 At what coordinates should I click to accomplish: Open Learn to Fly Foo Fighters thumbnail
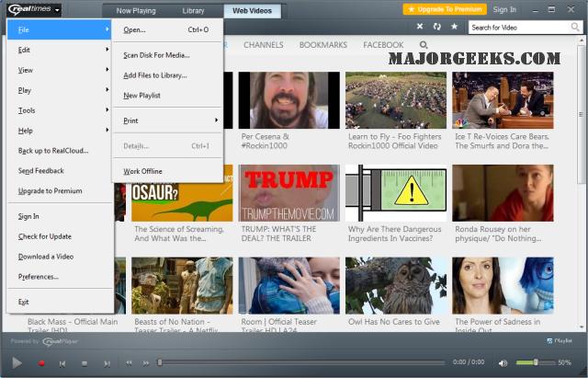(396, 100)
